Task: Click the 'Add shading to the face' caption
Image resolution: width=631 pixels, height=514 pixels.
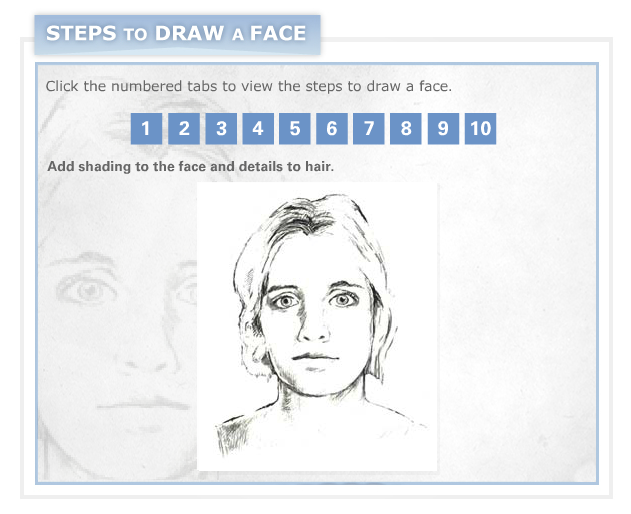Action: 191,166
